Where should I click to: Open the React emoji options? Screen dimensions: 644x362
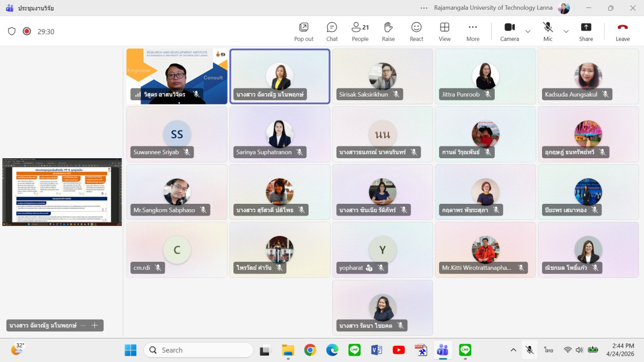pyautogui.click(x=416, y=31)
